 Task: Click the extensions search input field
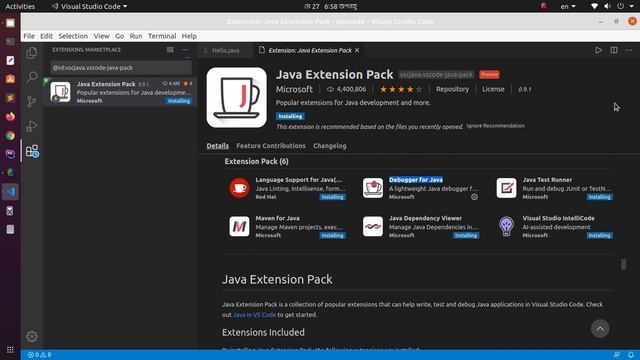121,68
